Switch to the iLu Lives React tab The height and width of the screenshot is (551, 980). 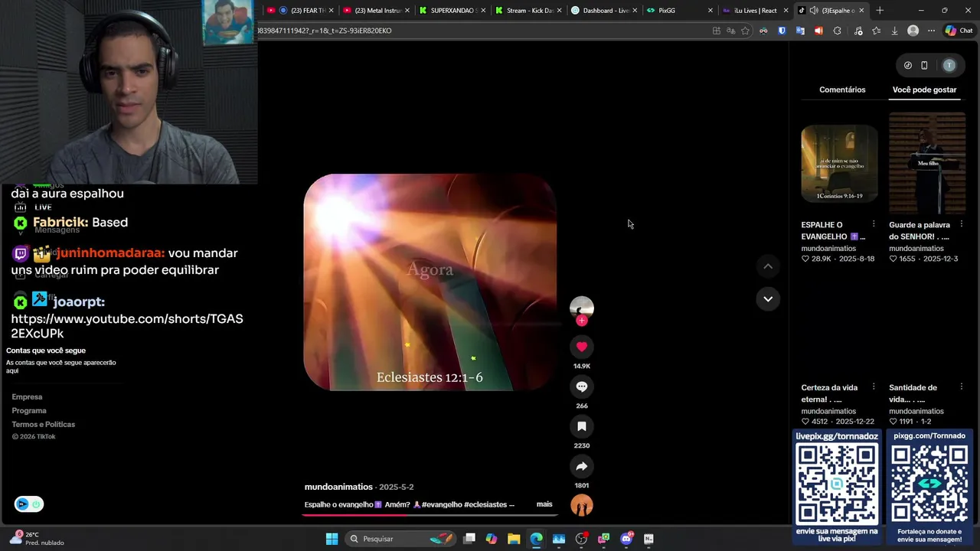coord(755,11)
